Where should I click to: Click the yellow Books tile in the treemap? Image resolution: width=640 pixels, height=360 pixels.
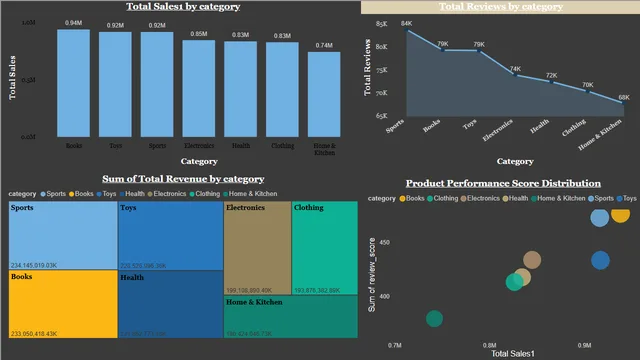[x=63, y=304]
